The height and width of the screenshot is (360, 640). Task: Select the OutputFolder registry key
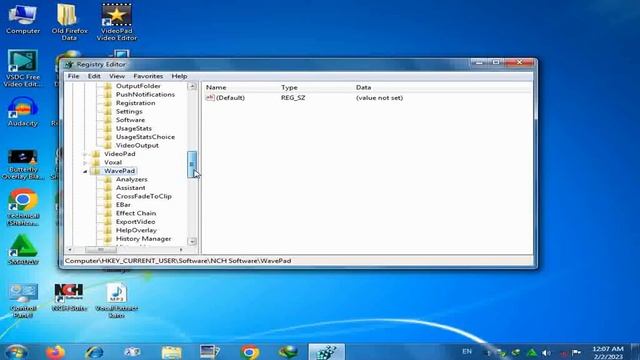tap(138, 86)
